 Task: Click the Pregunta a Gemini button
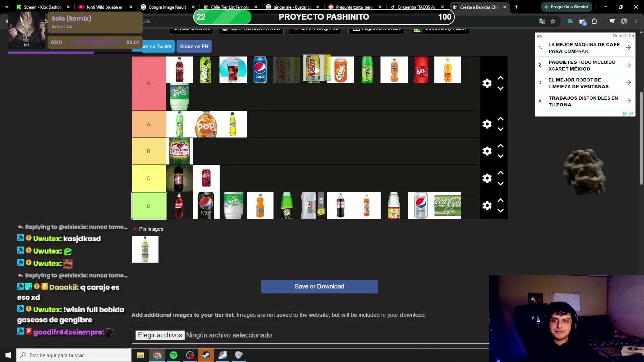566,7
